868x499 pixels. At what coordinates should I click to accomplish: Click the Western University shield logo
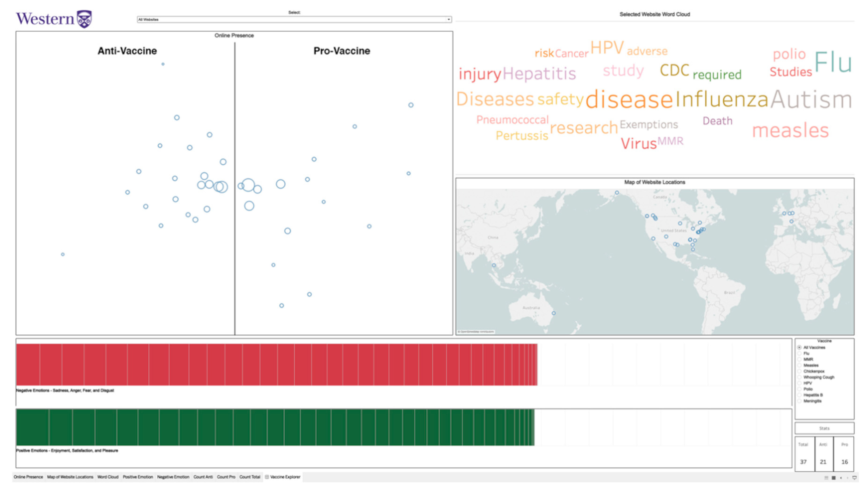coord(84,19)
